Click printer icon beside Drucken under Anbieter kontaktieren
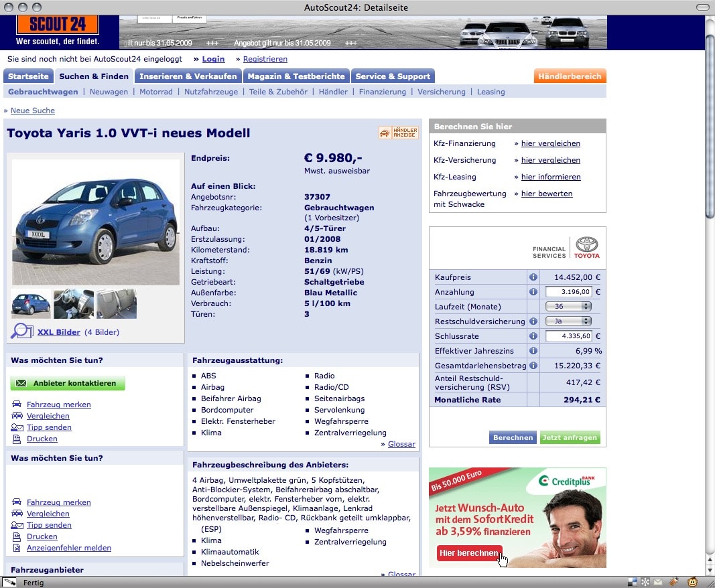 click(x=17, y=439)
